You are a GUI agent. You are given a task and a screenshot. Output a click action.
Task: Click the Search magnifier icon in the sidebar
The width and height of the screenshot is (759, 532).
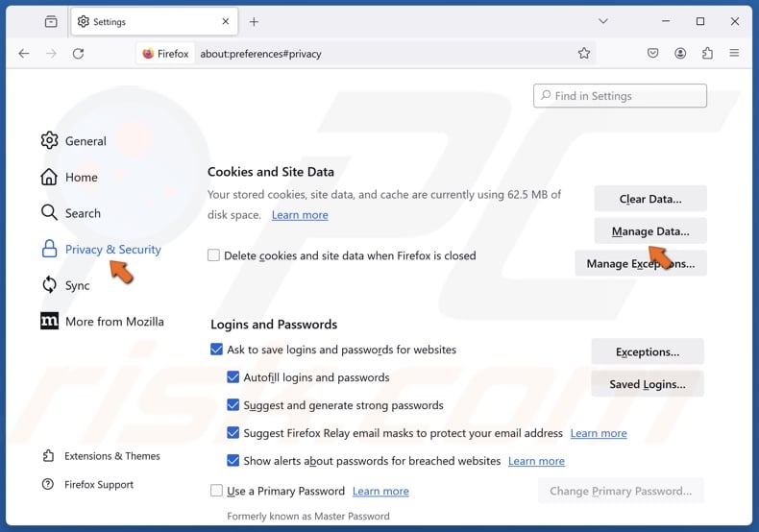click(x=49, y=213)
